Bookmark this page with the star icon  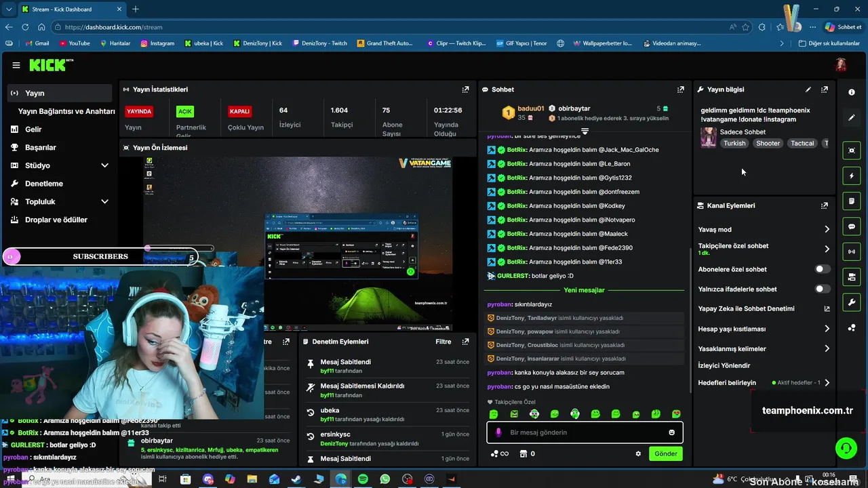tap(745, 27)
